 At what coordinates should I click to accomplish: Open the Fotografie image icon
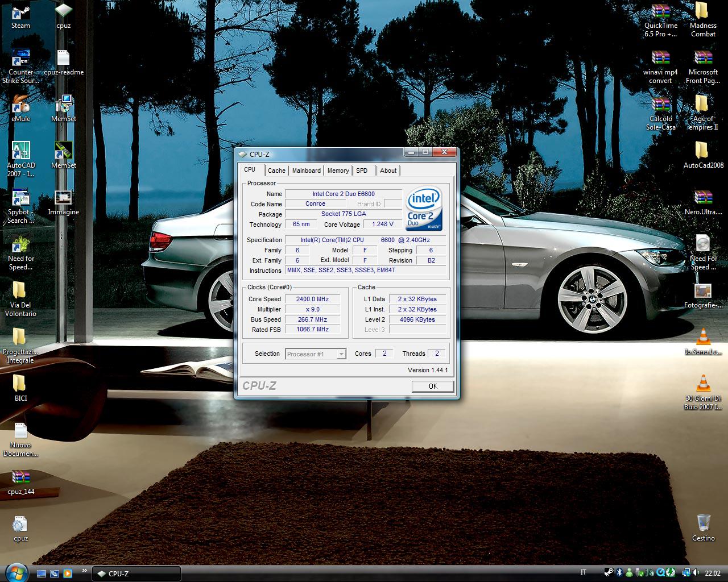(x=703, y=296)
